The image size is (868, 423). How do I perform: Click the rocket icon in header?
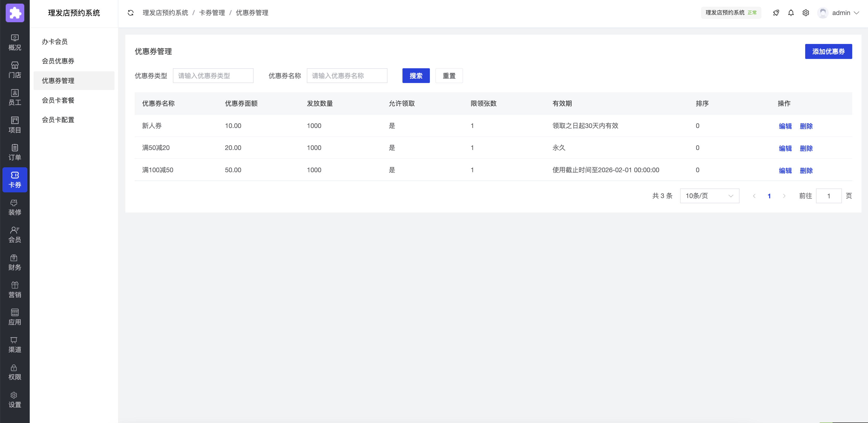coord(776,13)
